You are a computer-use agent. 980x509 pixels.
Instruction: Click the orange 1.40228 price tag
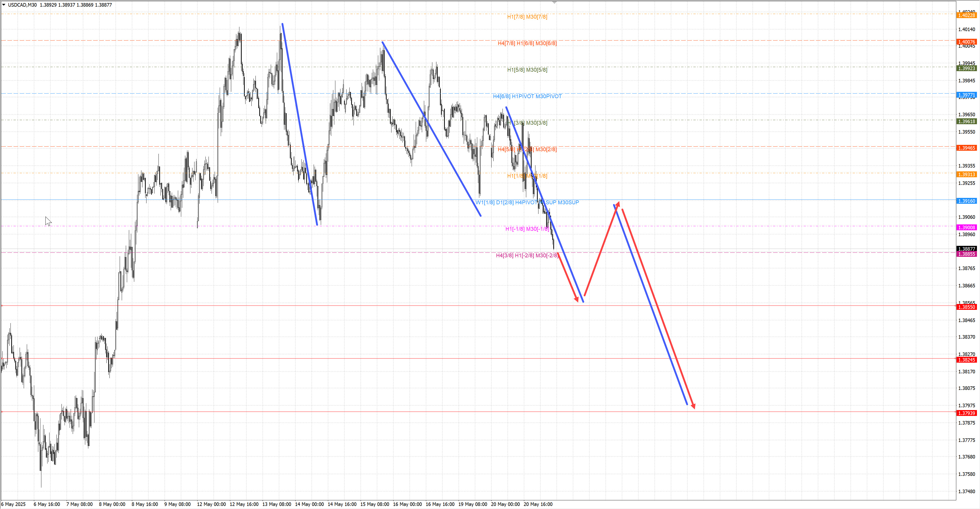coord(966,15)
